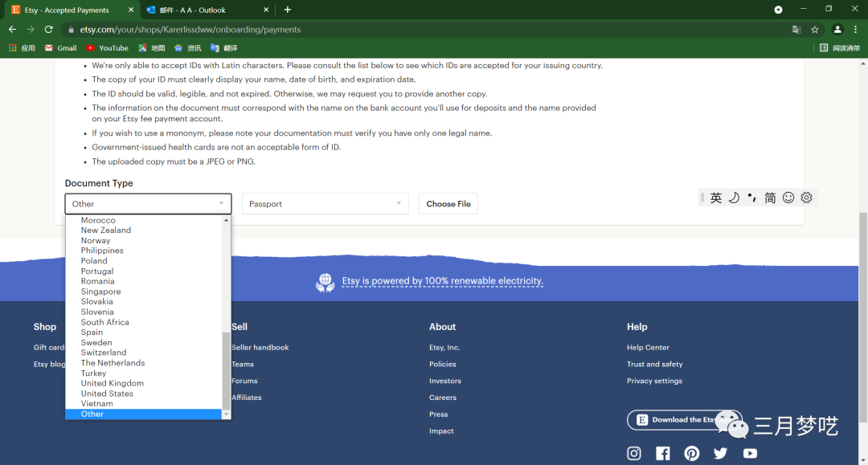This screenshot has width=868, height=465.
Task: Toggle IME simplified Chinese character mode
Action: pos(770,198)
